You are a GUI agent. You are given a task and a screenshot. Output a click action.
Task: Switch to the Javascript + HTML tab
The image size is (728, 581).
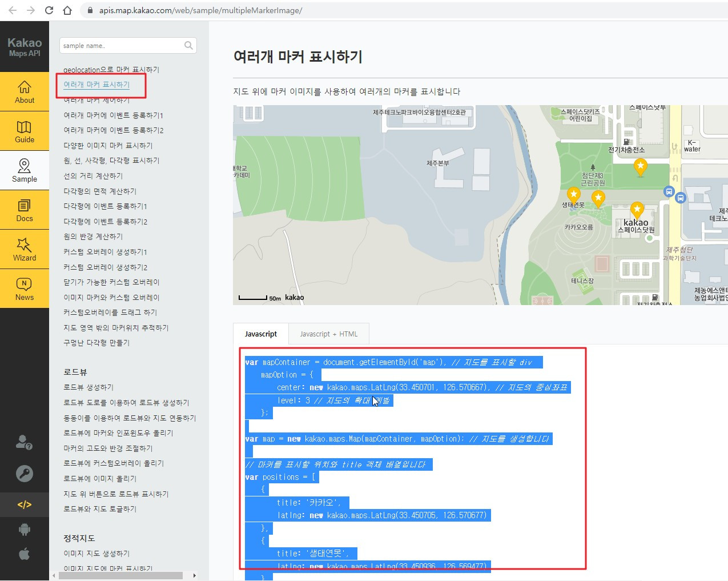click(329, 334)
